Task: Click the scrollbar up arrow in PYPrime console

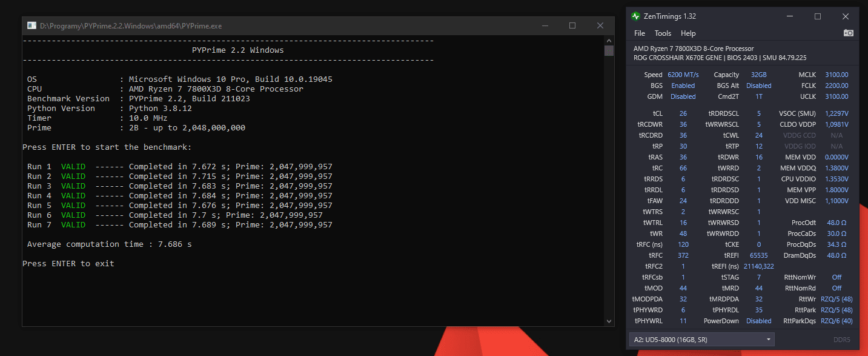Action: [x=609, y=41]
